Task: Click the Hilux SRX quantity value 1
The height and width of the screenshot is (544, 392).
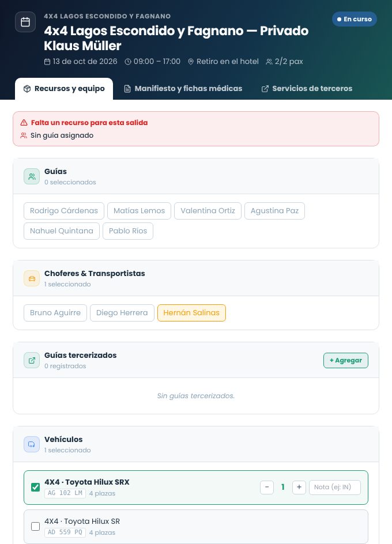Action: [x=283, y=488]
